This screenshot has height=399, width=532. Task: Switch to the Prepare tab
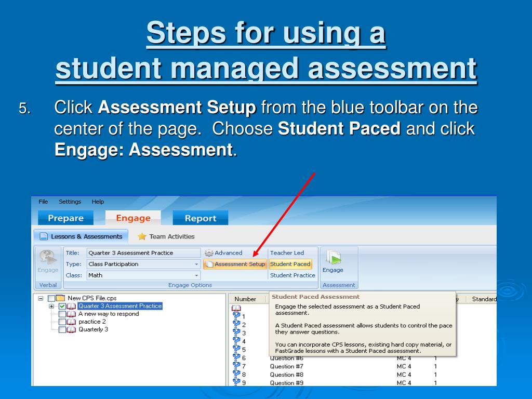pos(65,218)
